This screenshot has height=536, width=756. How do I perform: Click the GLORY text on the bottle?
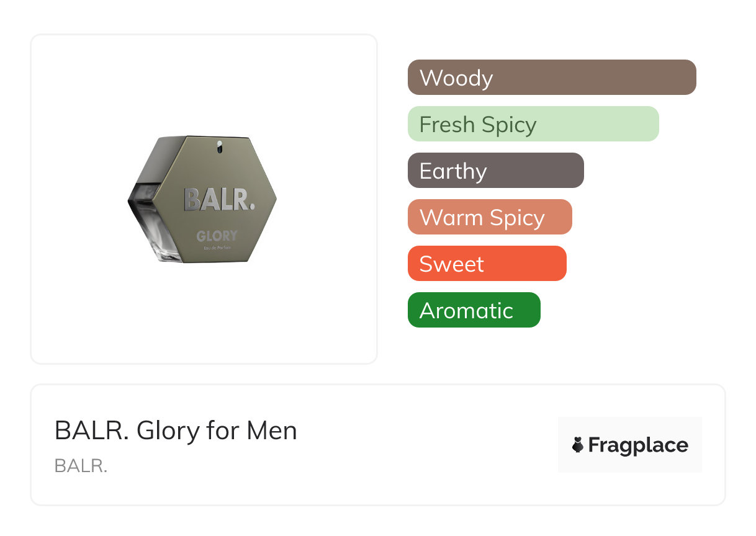217,236
